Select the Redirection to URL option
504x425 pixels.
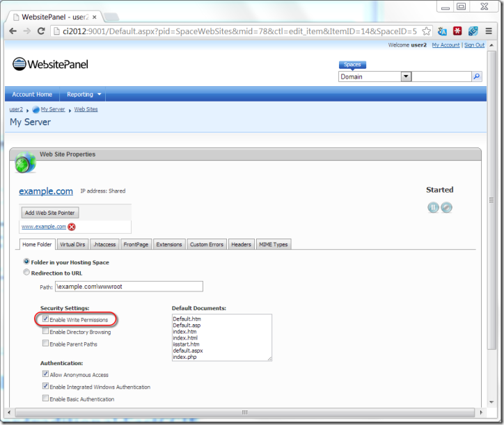click(x=26, y=273)
